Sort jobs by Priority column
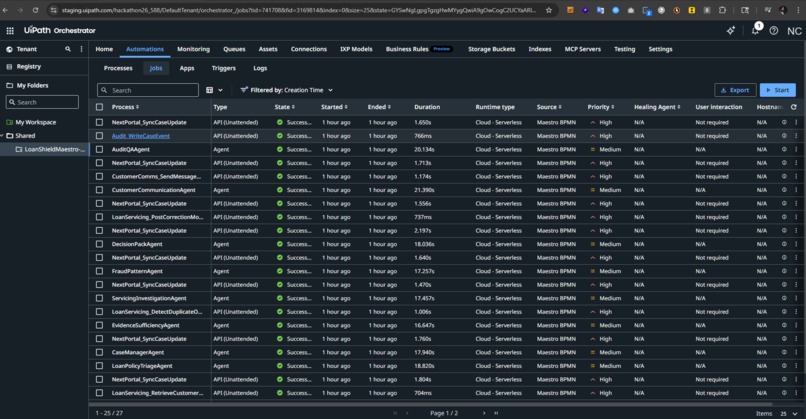Viewport: 806px width, 419px height. [x=601, y=107]
